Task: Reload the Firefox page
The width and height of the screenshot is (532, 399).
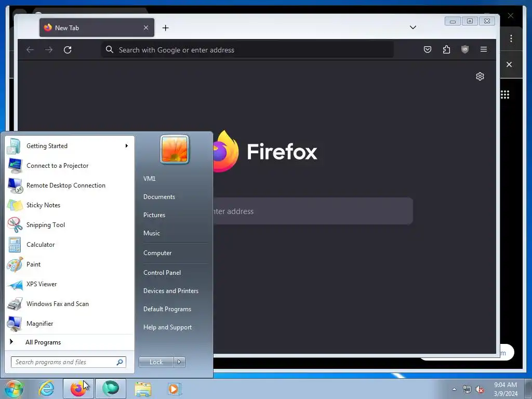Action: 68,50
